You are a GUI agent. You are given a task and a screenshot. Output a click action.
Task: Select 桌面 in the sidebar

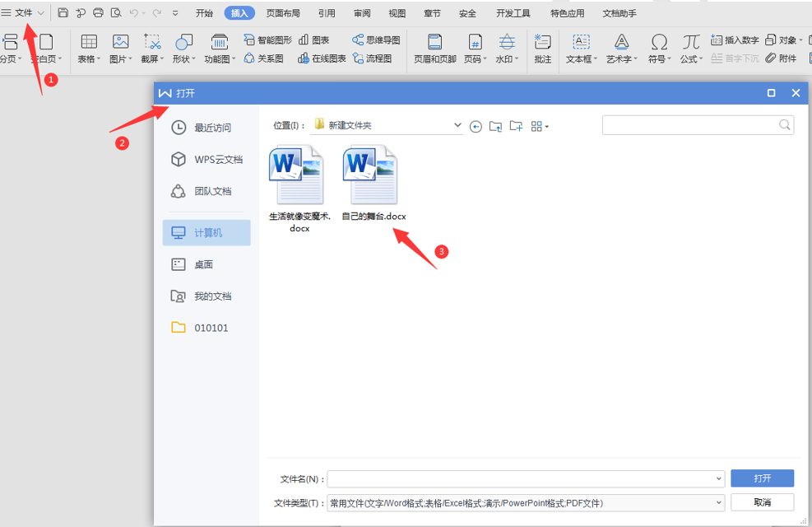point(206,264)
